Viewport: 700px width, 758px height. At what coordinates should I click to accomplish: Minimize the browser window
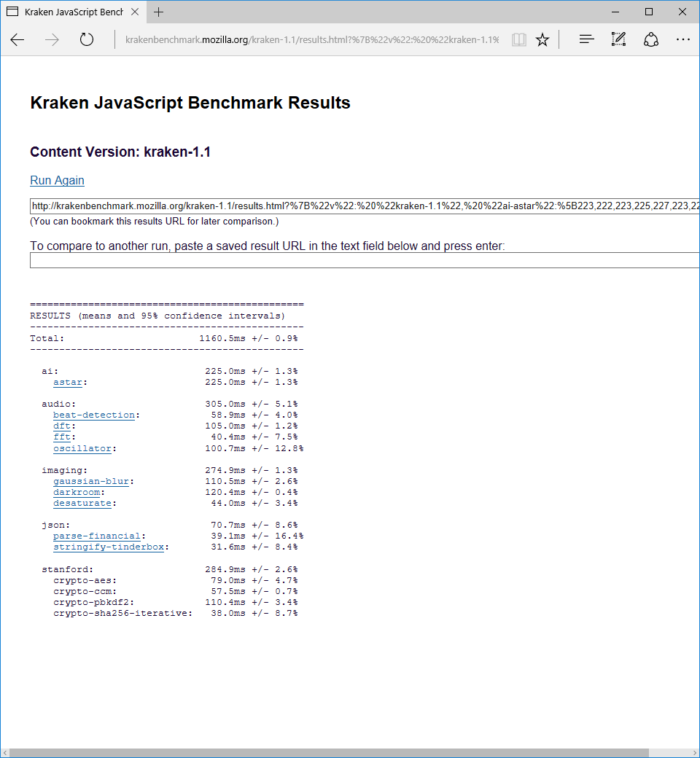(615, 12)
